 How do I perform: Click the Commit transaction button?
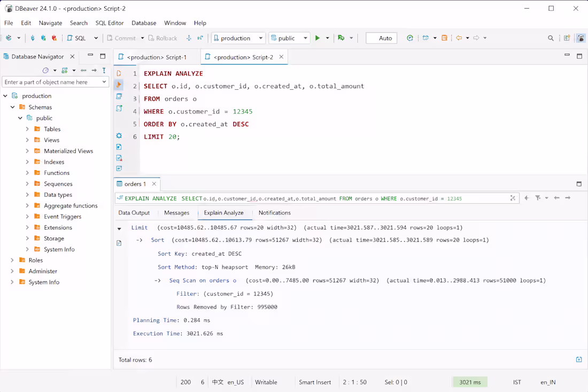[x=121, y=38]
